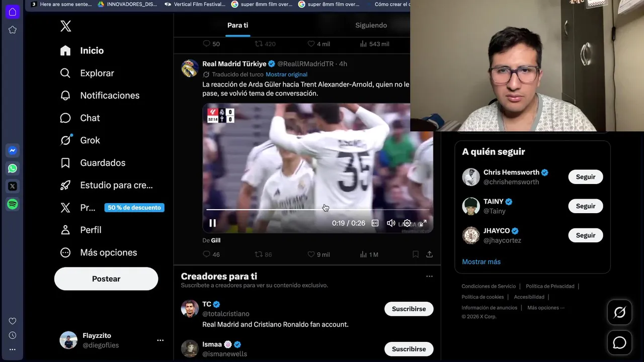
Task: View post analytics showing 1 M
Action: 369,254
